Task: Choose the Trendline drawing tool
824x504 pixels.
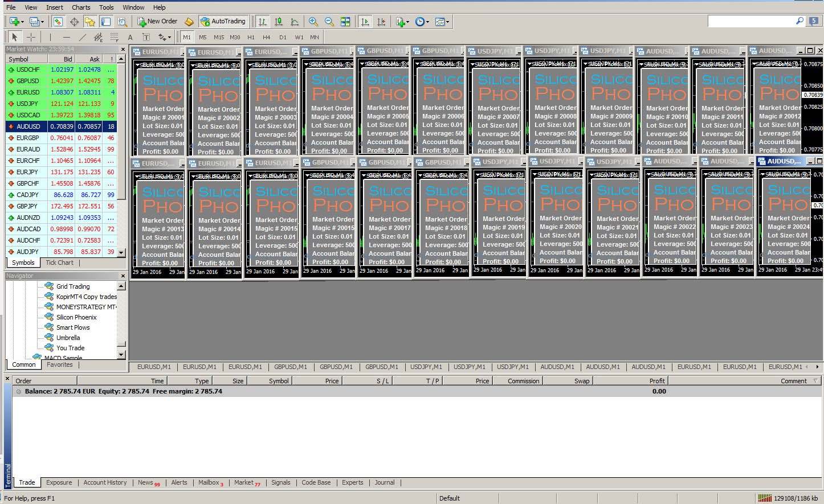Action: (82, 37)
